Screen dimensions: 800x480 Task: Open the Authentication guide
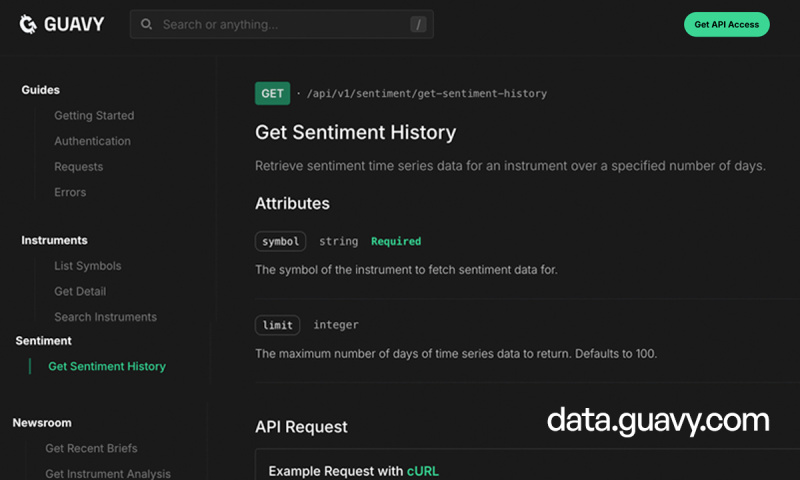click(92, 142)
